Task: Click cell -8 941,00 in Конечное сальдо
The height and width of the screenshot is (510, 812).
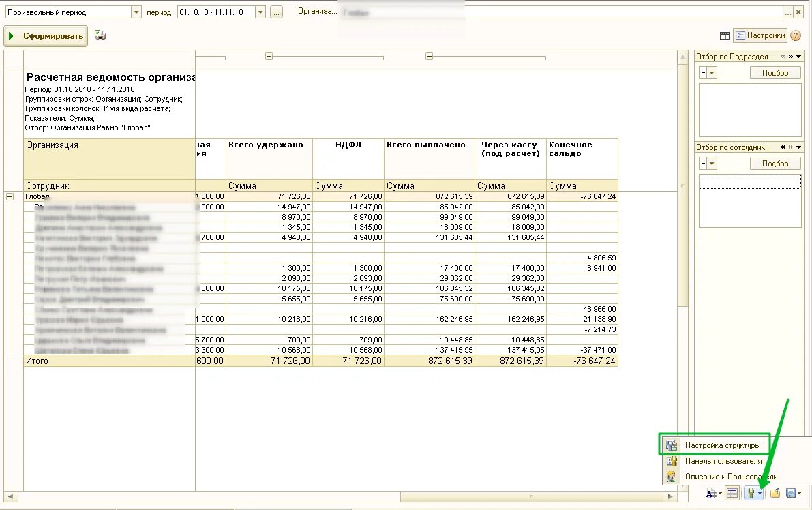Action: click(582, 268)
